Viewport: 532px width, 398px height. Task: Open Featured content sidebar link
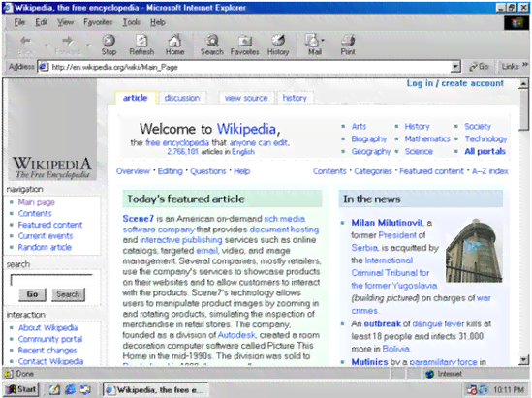click(50, 225)
